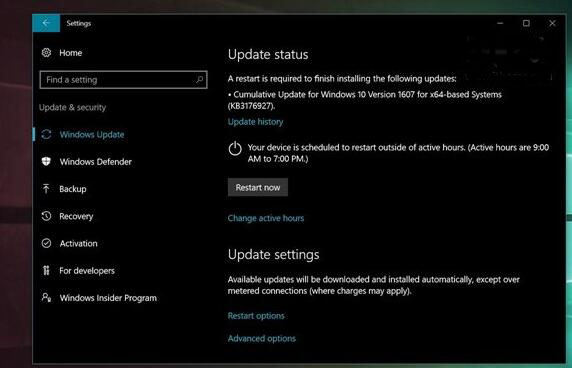Click the Cumulative Update KB3176927 text

coord(365,100)
